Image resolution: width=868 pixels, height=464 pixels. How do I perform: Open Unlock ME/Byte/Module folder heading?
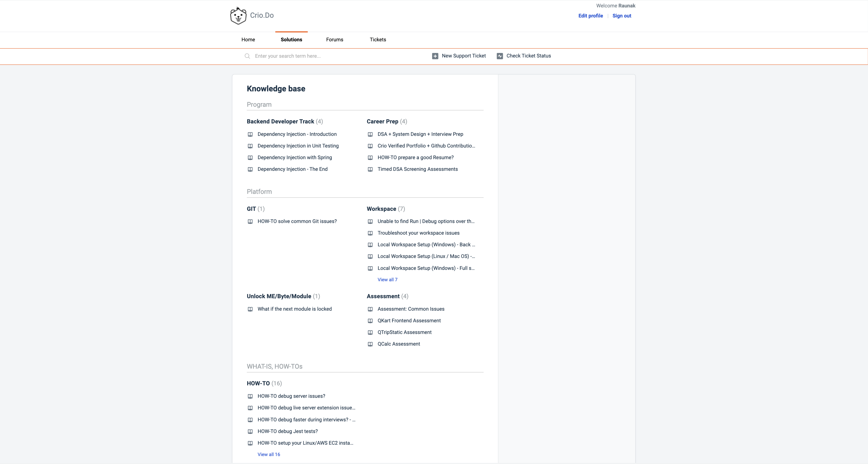pyautogui.click(x=279, y=296)
